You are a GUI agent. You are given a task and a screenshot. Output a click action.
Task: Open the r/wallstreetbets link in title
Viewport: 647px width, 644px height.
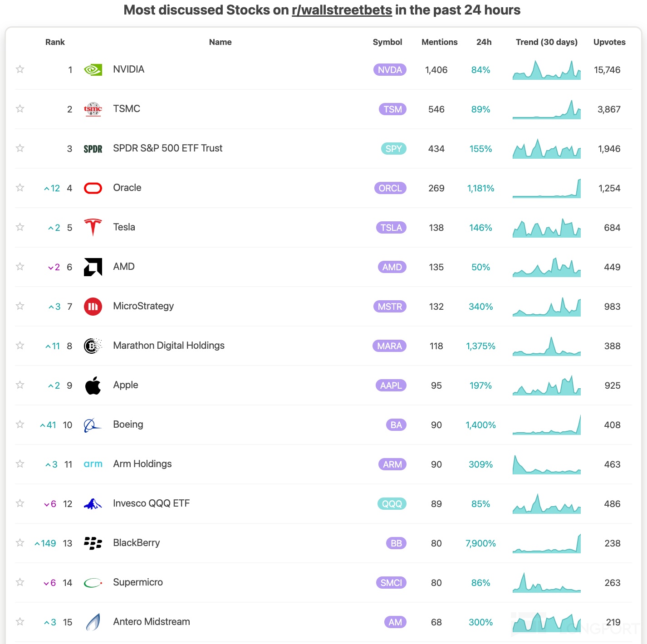[342, 10]
